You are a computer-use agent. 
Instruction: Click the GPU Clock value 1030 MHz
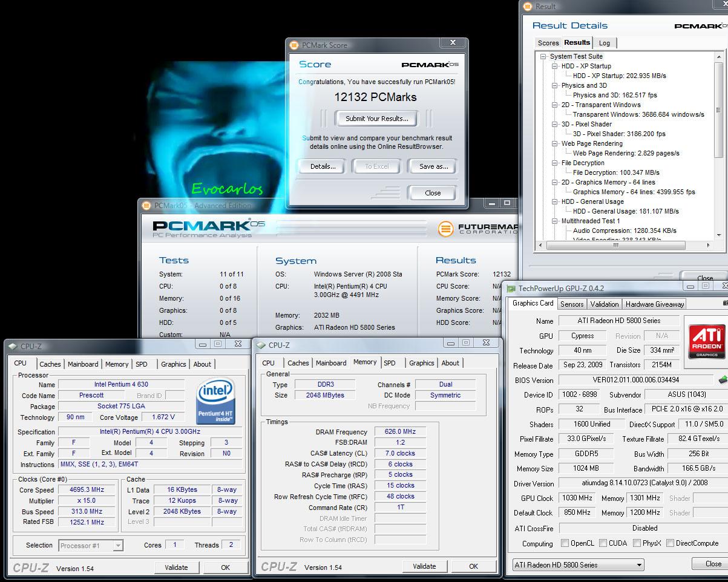[x=577, y=498]
